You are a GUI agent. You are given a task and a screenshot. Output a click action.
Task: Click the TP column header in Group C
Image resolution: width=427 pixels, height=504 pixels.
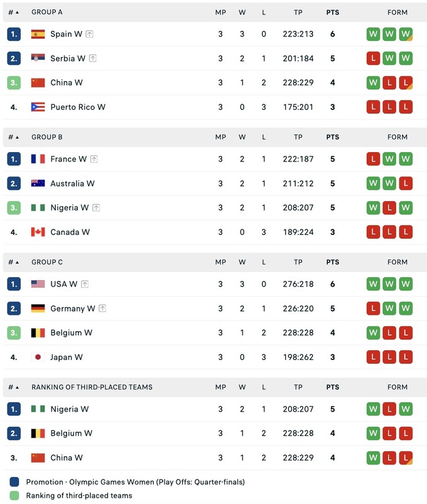pos(298,262)
